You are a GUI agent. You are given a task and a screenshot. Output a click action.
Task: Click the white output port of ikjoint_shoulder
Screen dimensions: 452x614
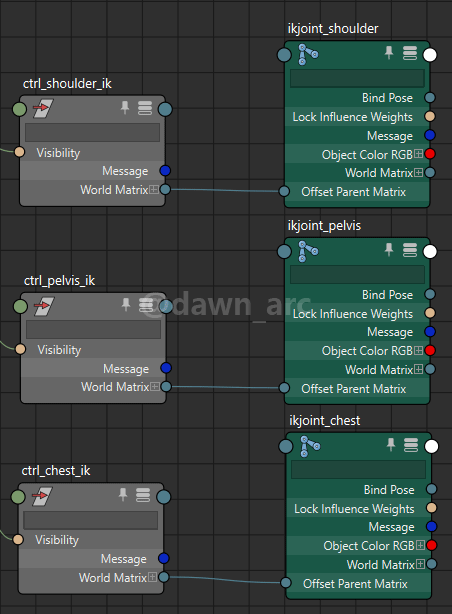[430, 55]
